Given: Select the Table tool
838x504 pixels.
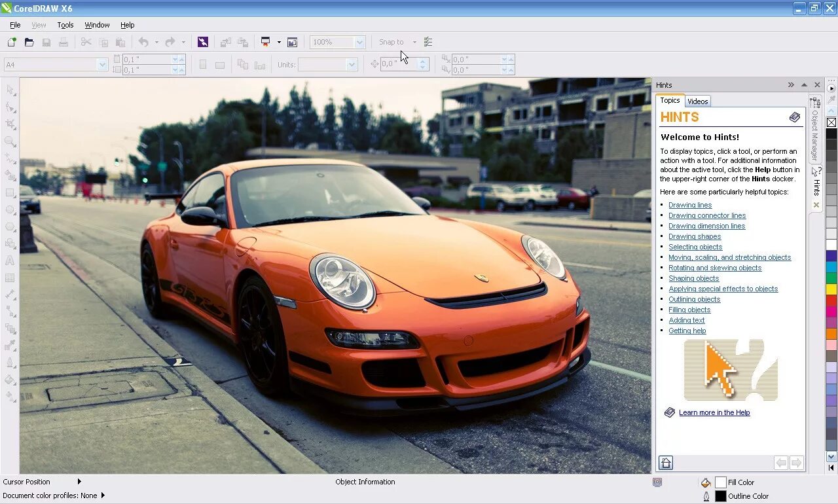Looking at the screenshot, I should (10, 278).
